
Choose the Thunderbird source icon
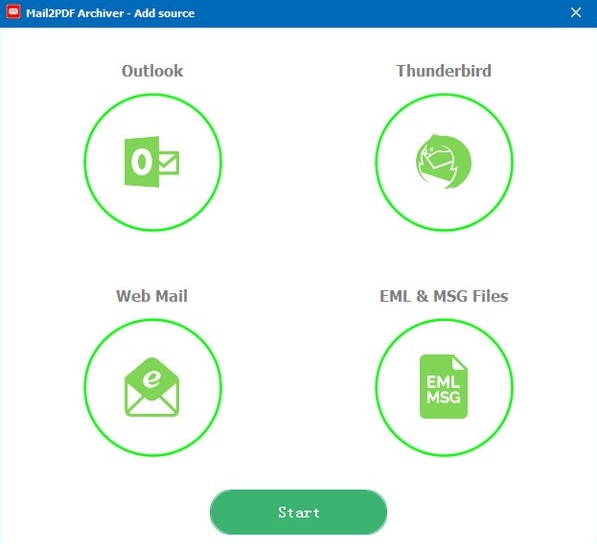pos(444,162)
